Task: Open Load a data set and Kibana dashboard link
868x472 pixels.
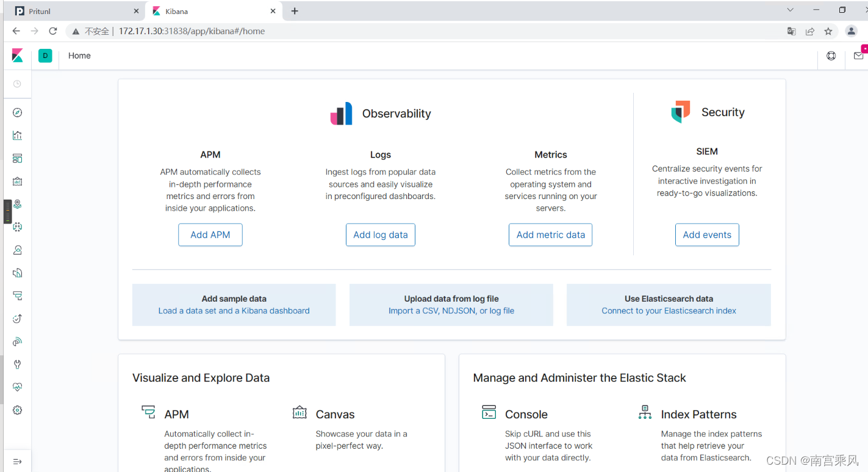Action: (234, 311)
